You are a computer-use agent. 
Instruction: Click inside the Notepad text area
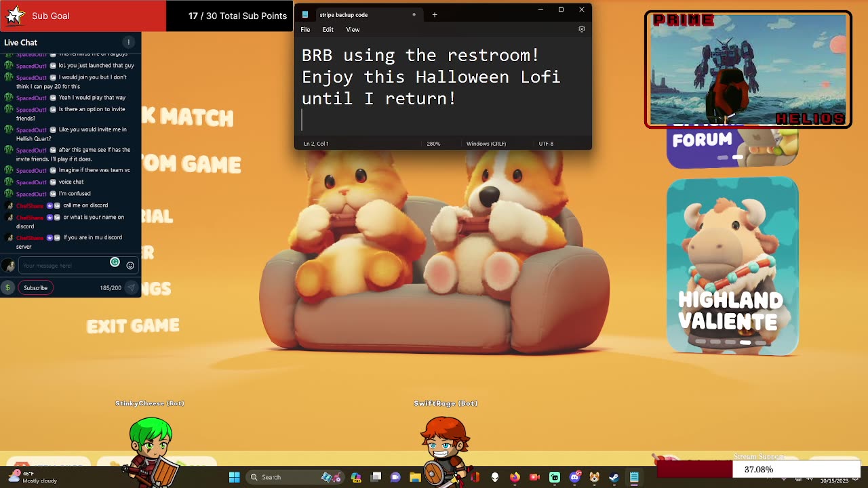pyautogui.click(x=443, y=88)
